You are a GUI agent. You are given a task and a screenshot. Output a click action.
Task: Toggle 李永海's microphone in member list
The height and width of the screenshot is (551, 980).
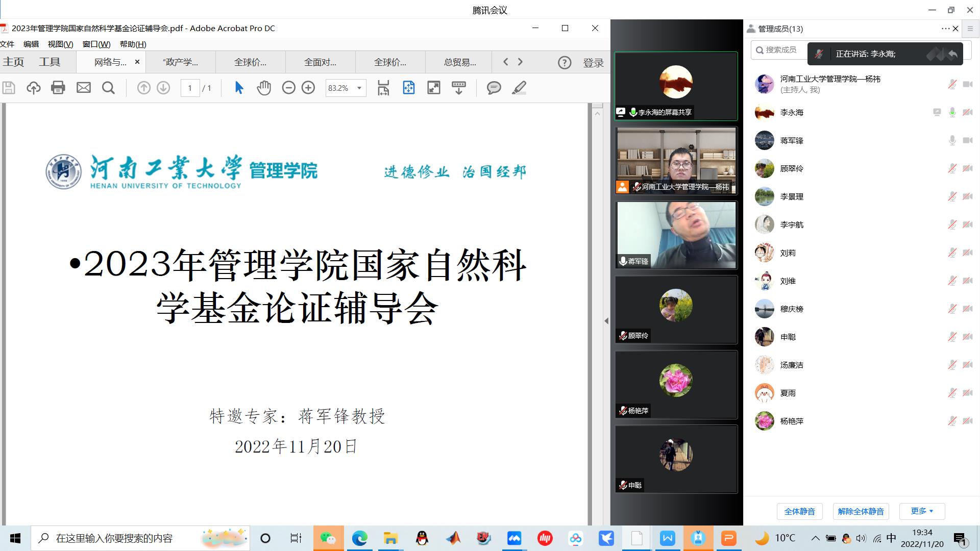pos(952,112)
